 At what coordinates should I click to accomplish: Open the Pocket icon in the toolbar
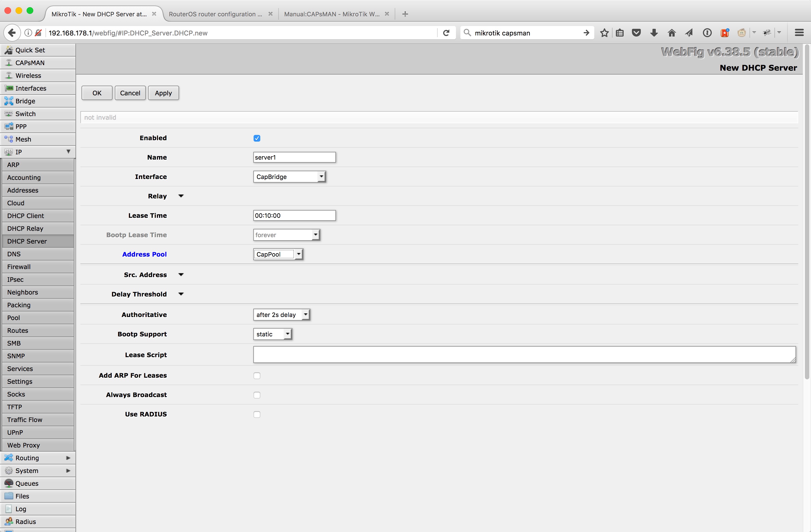[x=636, y=33]
